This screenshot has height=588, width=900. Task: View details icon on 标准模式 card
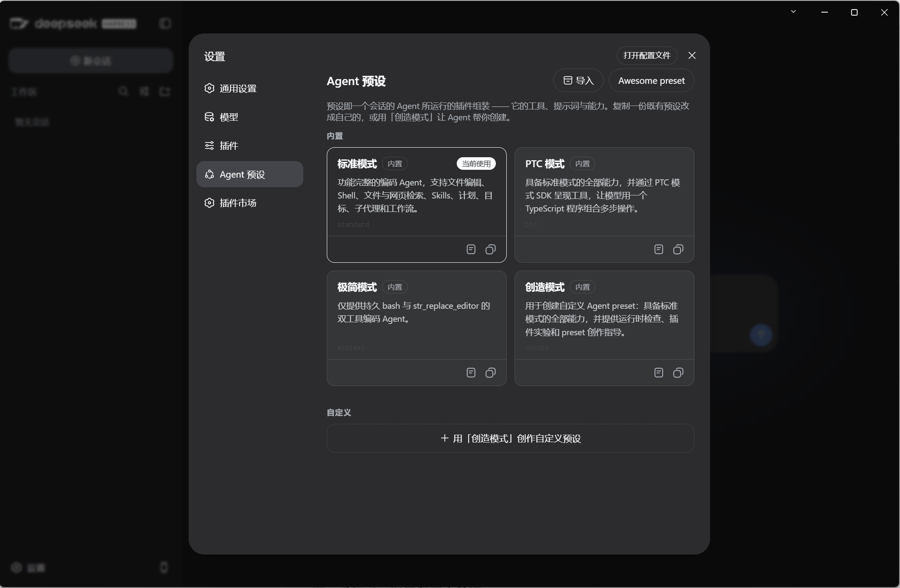471,249
